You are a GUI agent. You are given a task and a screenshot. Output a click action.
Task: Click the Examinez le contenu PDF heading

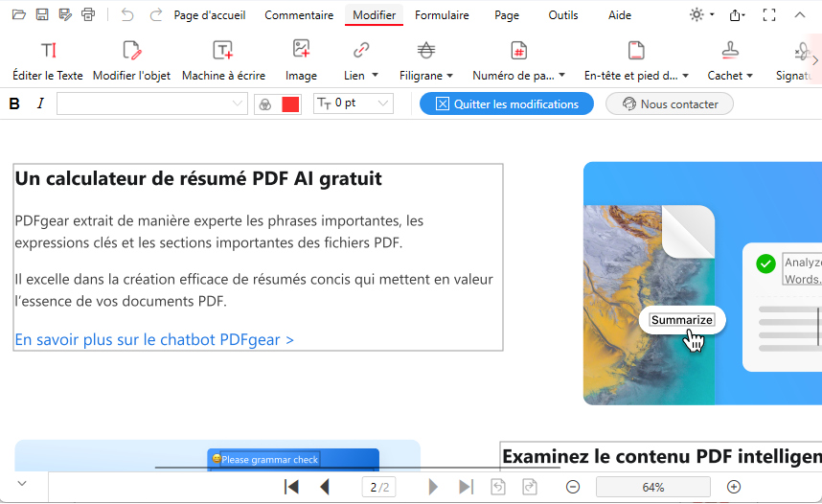click(662, 456)
